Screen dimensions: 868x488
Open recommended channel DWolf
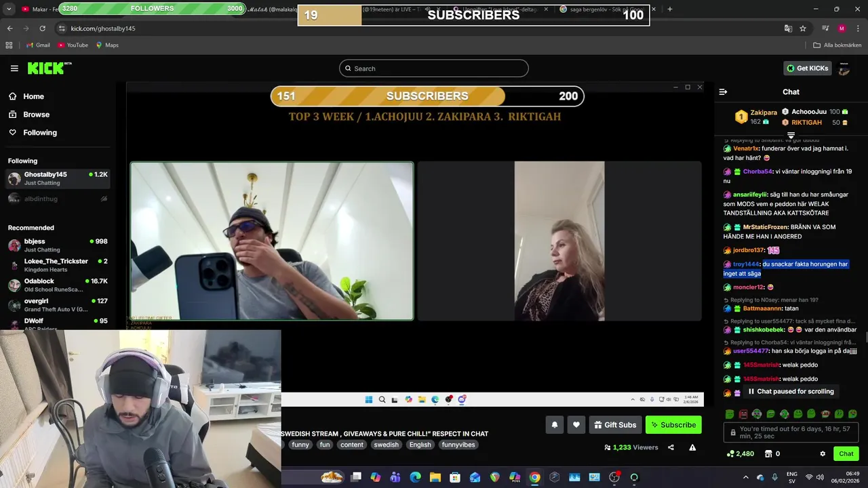[x=58, y=323]
